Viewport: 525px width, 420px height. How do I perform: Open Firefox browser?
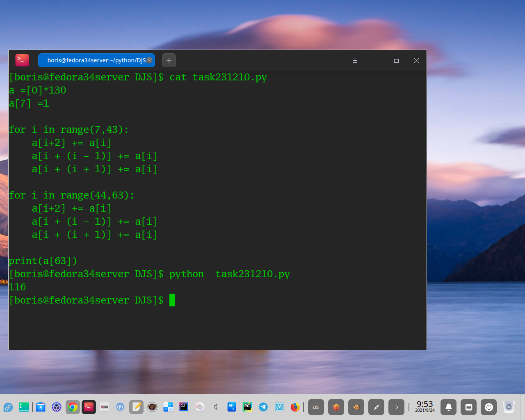(295, 407)
